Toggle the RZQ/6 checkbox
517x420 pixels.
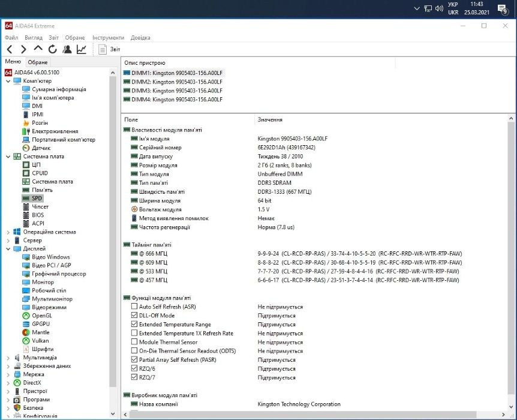[134, 368]
